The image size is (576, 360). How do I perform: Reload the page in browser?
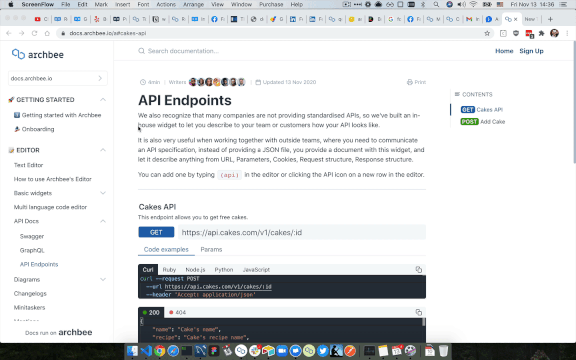coord(34,33)
